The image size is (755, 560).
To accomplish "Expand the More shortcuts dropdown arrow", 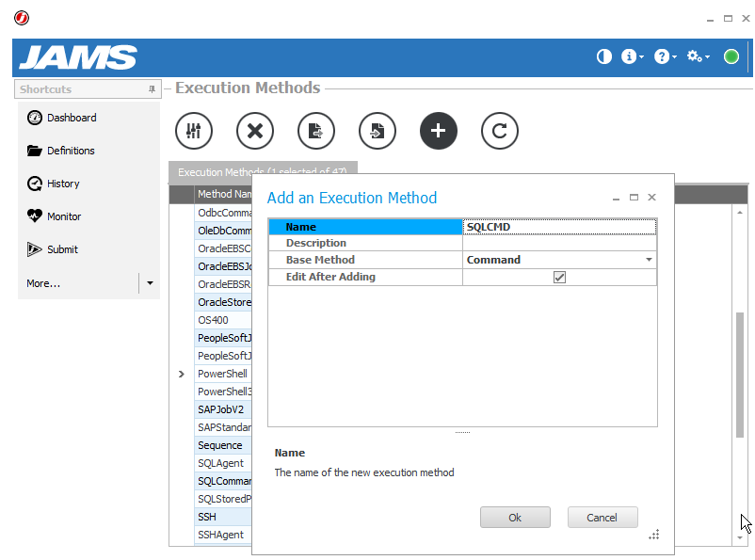I will [150, 283].
